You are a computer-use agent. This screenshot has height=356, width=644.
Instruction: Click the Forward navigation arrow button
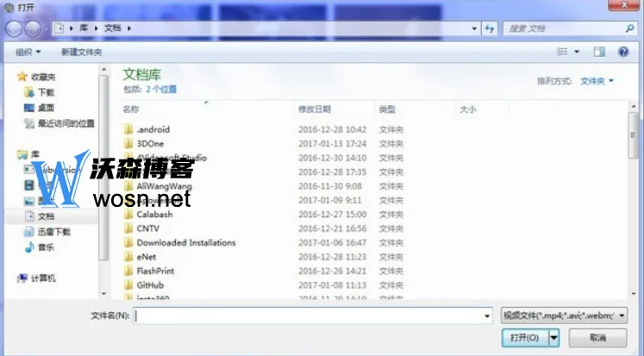pyautogui.click(x=33, y=28)
